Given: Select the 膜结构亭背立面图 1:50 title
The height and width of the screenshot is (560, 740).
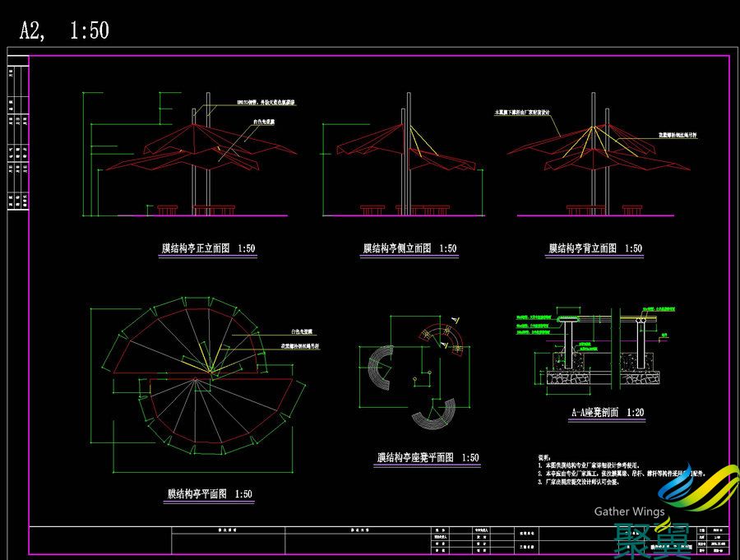Looking at the screenshot, I should click(x=595, y=248).
